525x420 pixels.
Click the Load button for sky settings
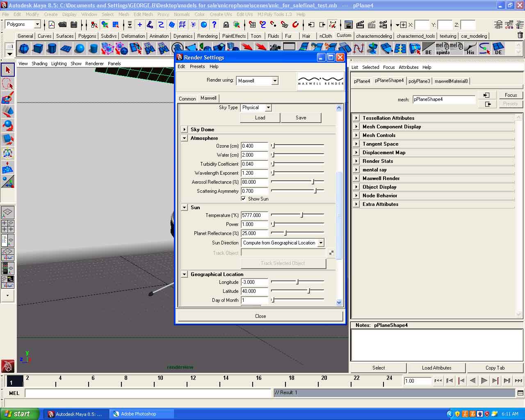tap(260, 118)
